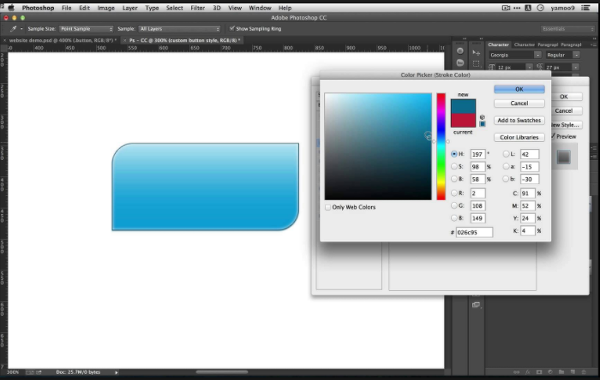
Task: Click OK in the Color Picker dialog
Action: (519, 89)
